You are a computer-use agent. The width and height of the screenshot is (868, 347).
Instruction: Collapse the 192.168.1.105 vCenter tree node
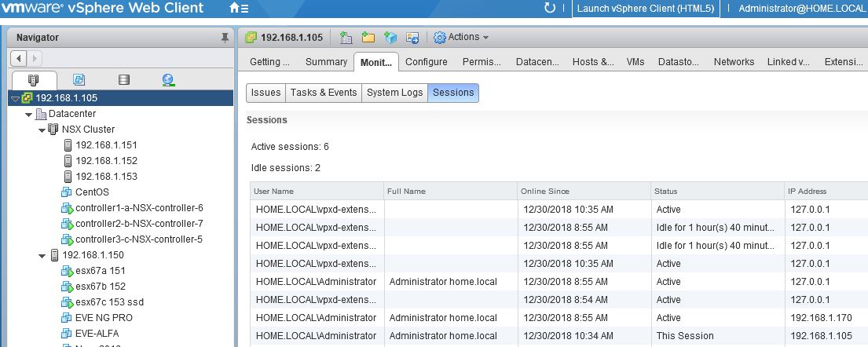(15, 98)
